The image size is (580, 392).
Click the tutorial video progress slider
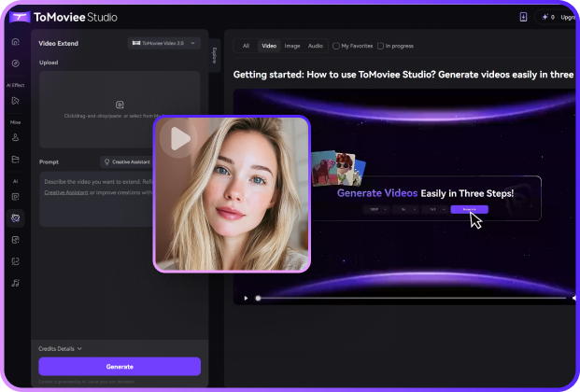click(x=411, y=298)
